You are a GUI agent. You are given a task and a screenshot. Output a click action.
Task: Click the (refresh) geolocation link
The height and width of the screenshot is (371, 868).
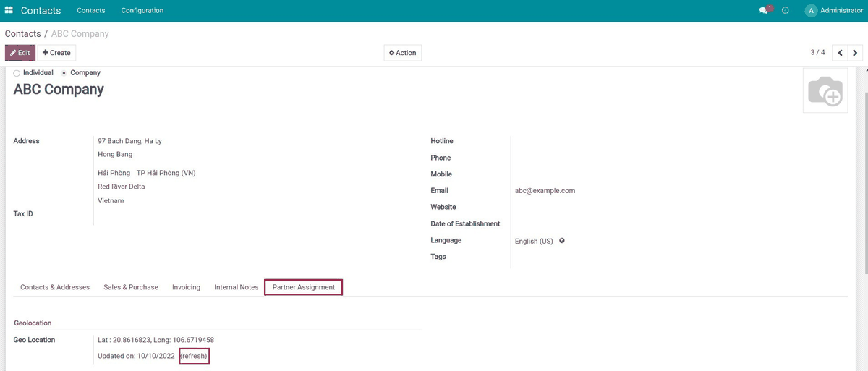click(x=194, y=356)
